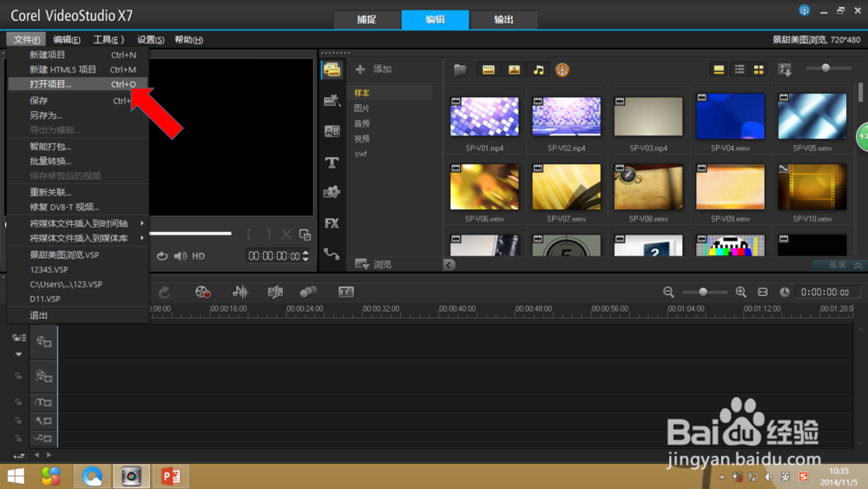Screen dimensions: 868x489
Task: Toggle the music track button
Action: point(43,439)
